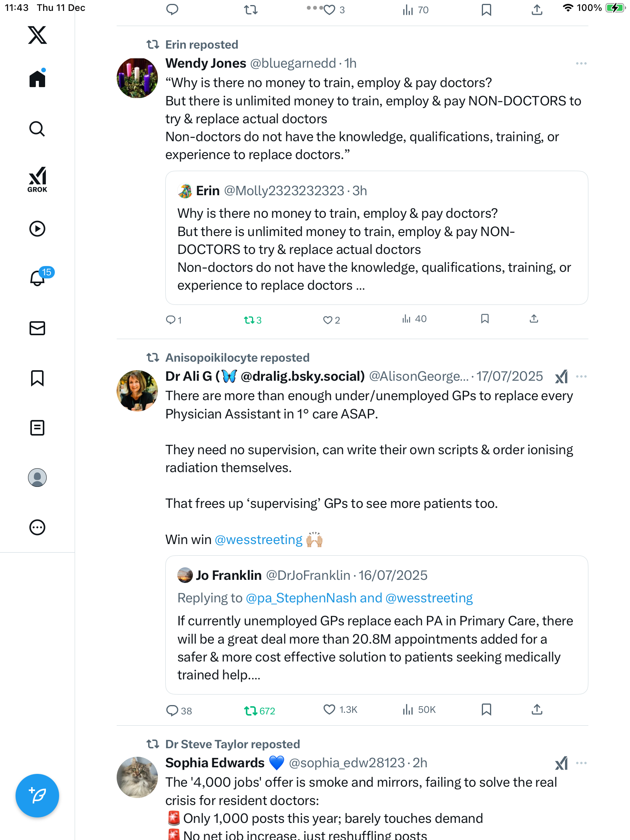630x840 pixels.
Task: Open the Lists sidebar item
Action: [x=37, y=428]
